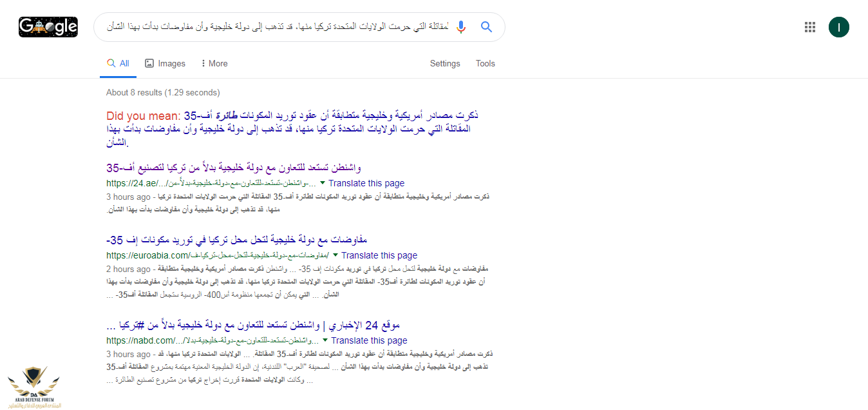
Task: Click Translate this page for 24.ae result
Action: coord(366,184)
